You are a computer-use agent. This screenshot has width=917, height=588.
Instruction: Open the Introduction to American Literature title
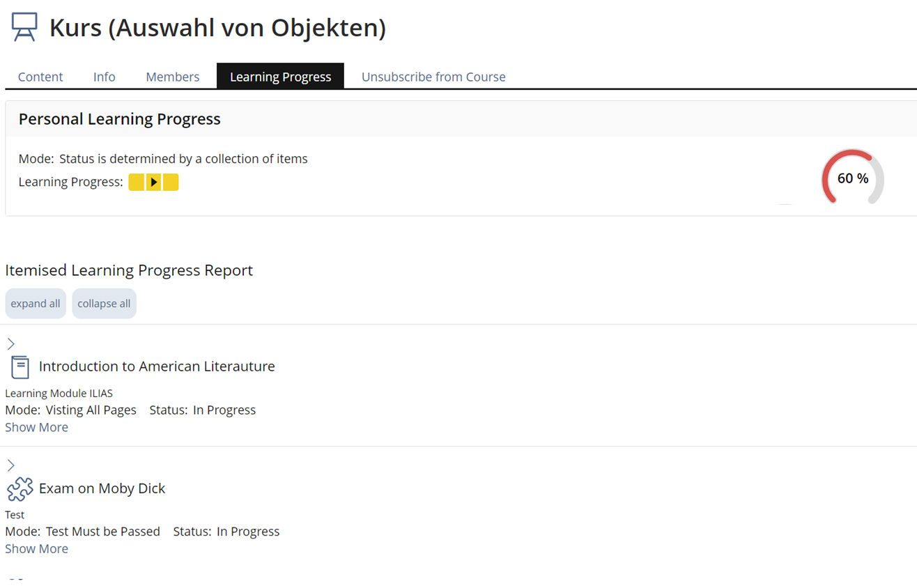coord(157,366)
